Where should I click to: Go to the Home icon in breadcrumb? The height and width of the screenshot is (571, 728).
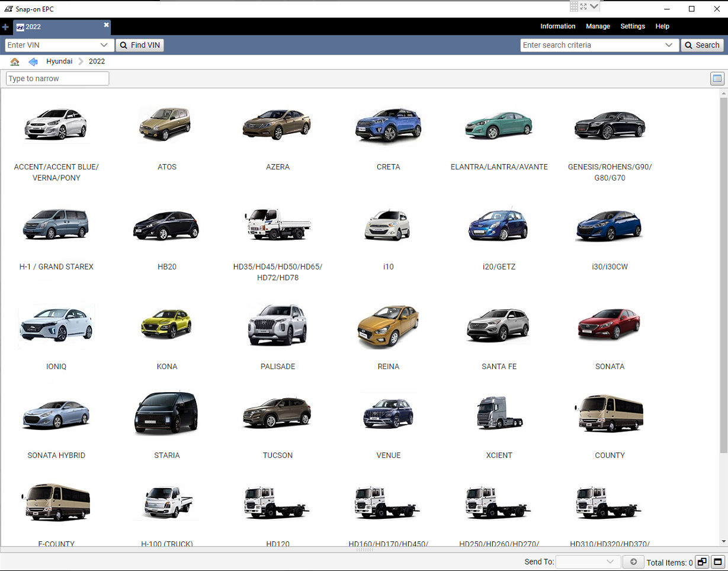pos(15,62)
